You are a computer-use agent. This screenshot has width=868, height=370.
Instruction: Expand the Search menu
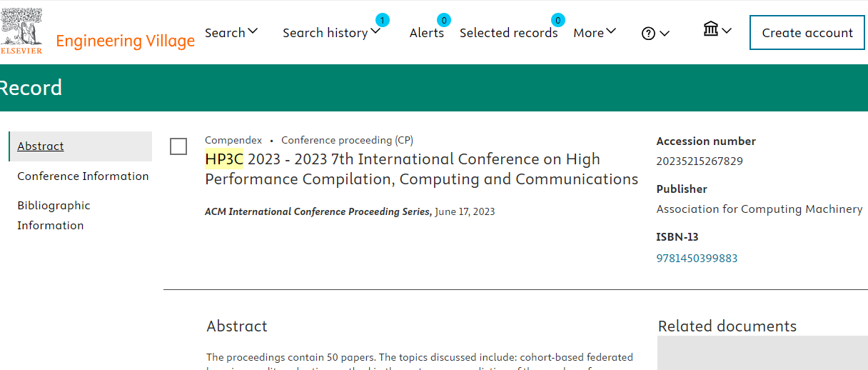tap(231, 32)
